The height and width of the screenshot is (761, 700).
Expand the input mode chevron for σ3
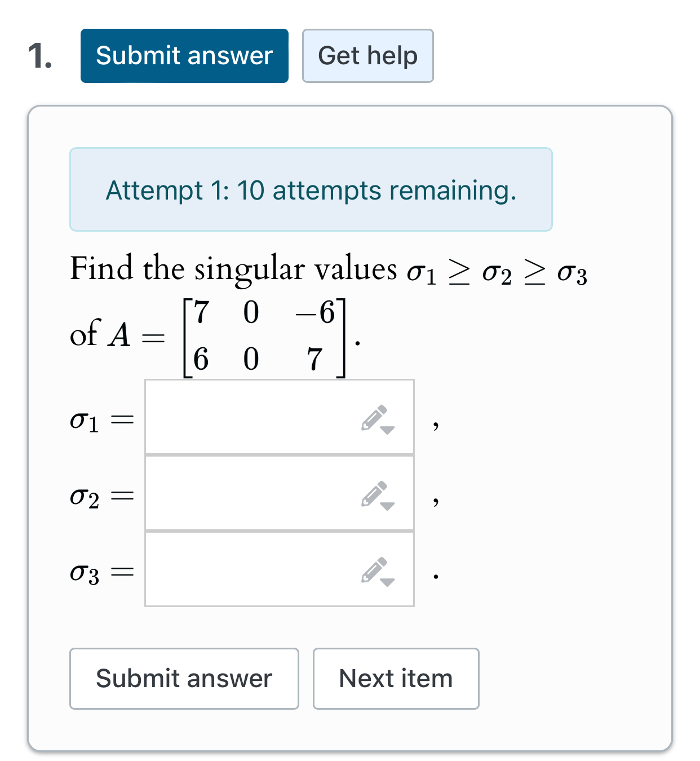coord(387,583)
